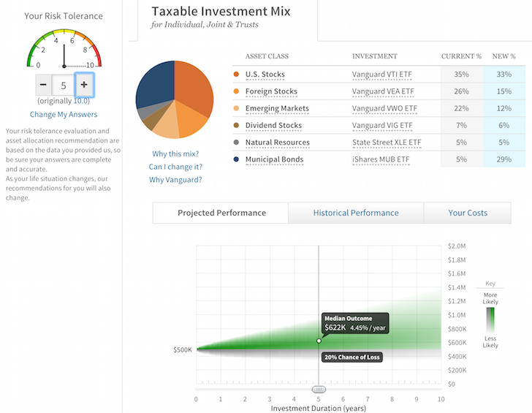Decrease risk tolerance with minus button
Screen dimensions: 532x413
[43, 85]
